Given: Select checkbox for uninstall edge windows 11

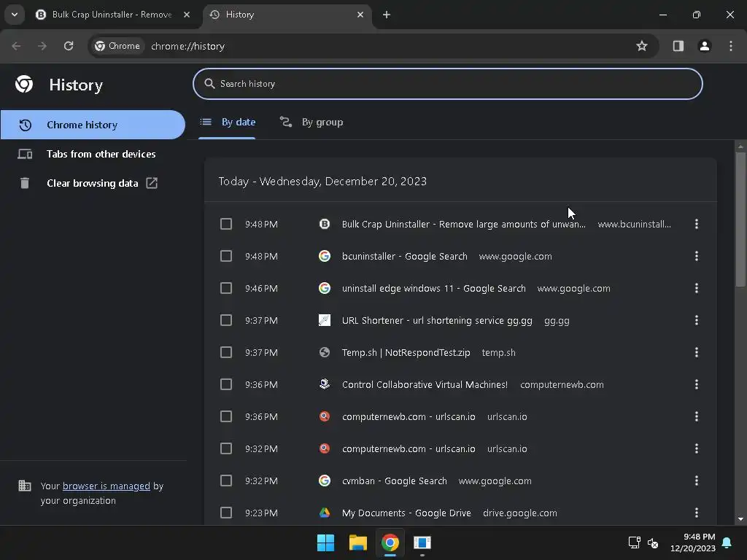Looking at the screenshot, I should 226,288.
